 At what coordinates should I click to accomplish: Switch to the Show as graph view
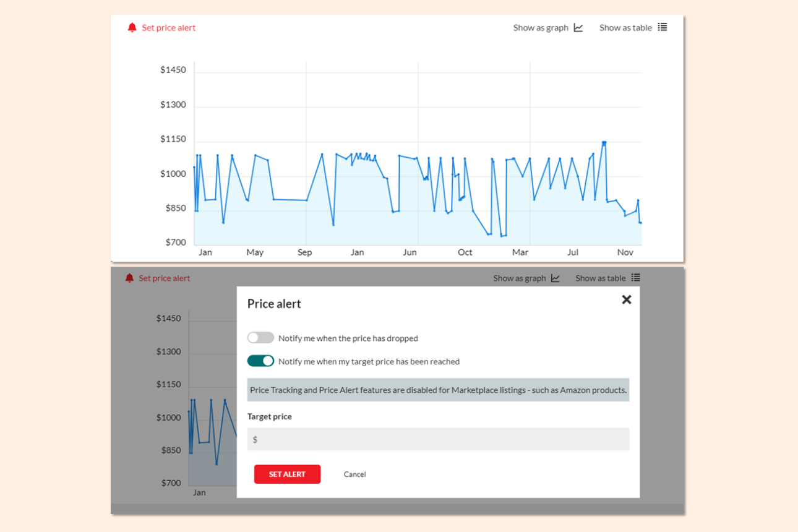(541, 27)
